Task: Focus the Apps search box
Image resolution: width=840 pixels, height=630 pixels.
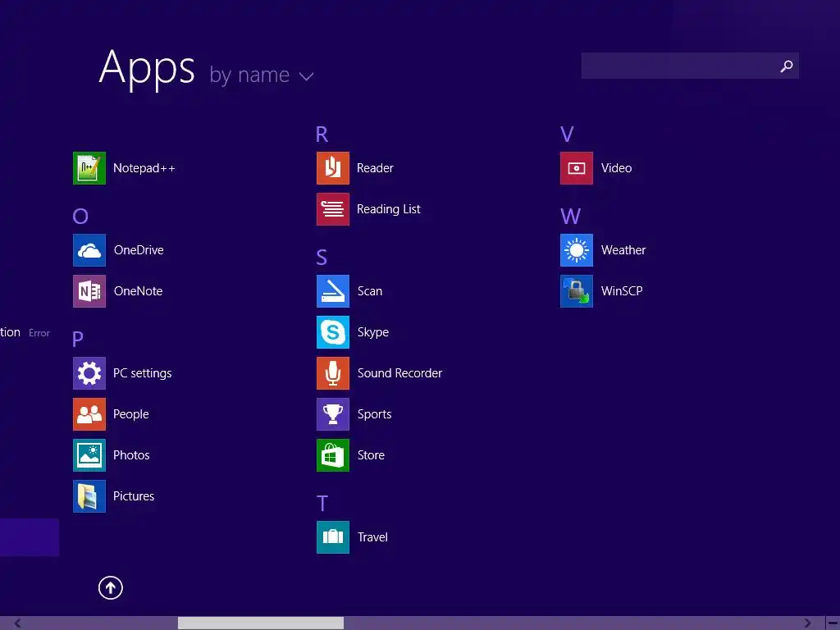Action: click(x=690, y=66)
